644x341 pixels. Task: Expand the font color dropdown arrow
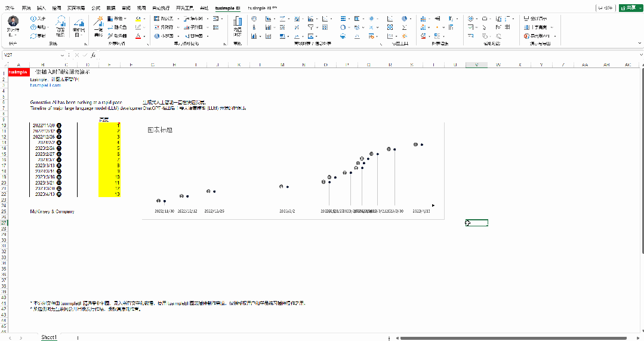[x=144, y=36]
